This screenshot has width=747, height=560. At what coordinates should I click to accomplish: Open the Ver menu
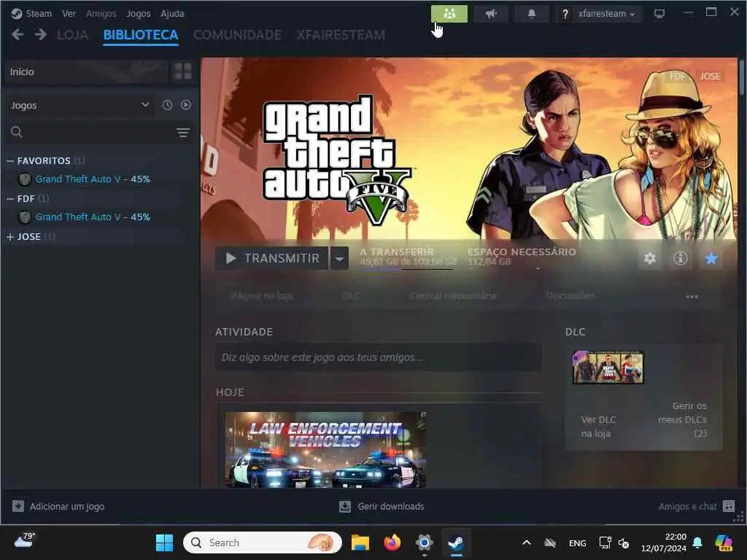point(69,13)
